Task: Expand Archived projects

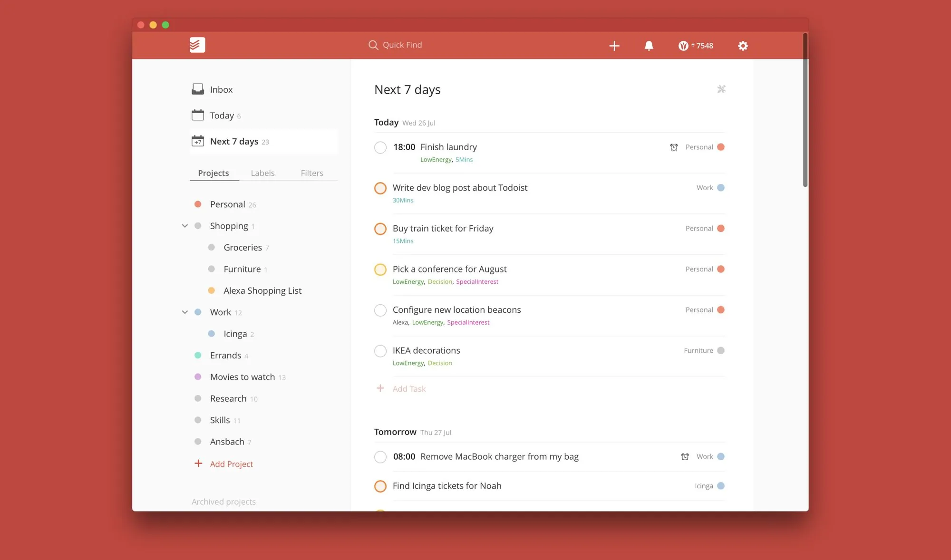Action: pos(223,502)
